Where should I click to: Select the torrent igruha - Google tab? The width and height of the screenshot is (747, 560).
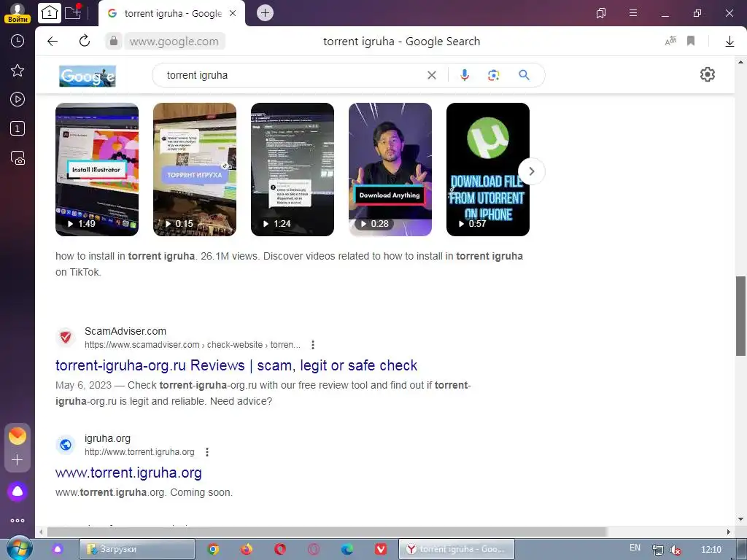171,13
